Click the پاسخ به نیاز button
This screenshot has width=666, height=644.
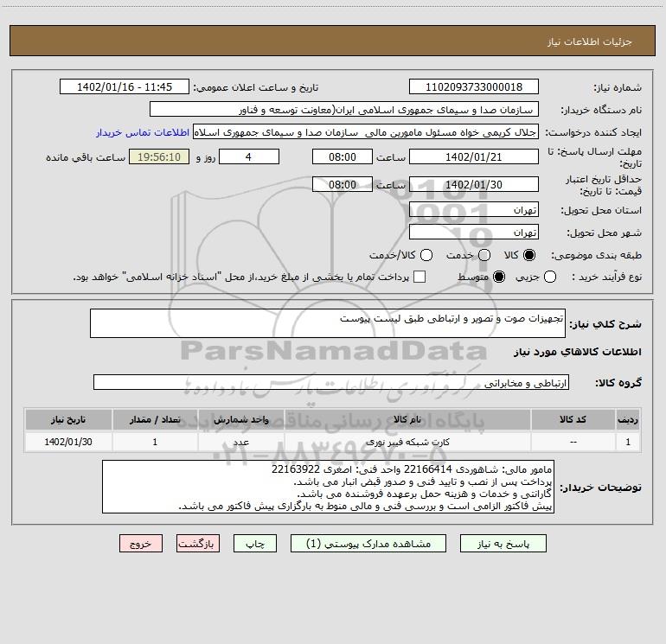point(503,544)
